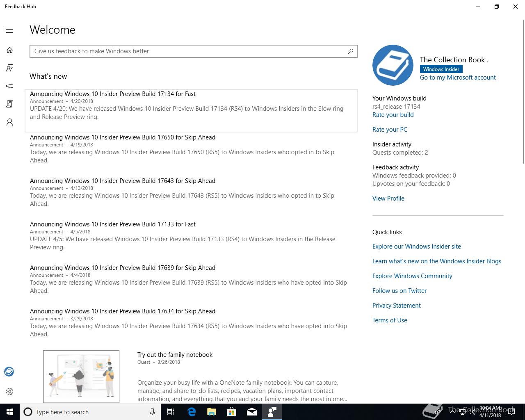Click the People icon in system tray
The height and width of the screenshot is (420, 525).
(438, 412)
